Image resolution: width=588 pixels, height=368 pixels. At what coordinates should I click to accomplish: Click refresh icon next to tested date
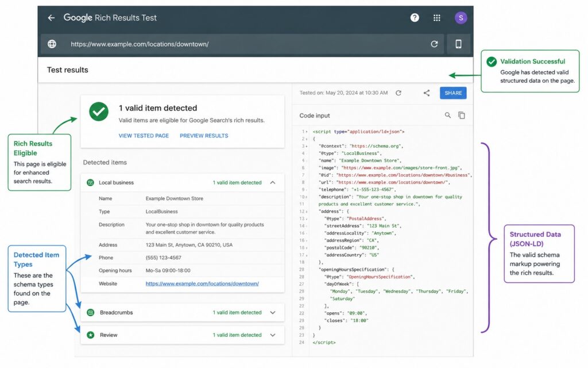click(399, 93)
